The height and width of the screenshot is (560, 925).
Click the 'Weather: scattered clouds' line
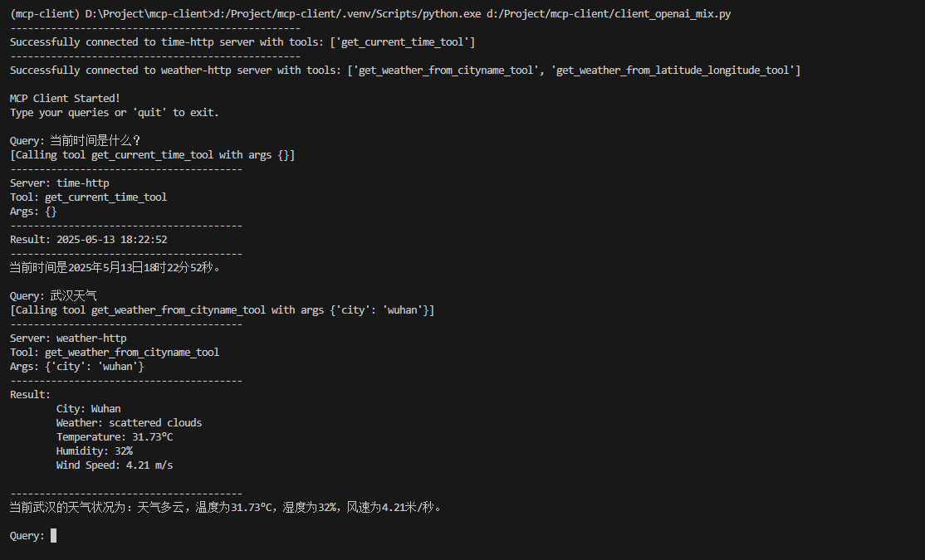click(130, 422)
